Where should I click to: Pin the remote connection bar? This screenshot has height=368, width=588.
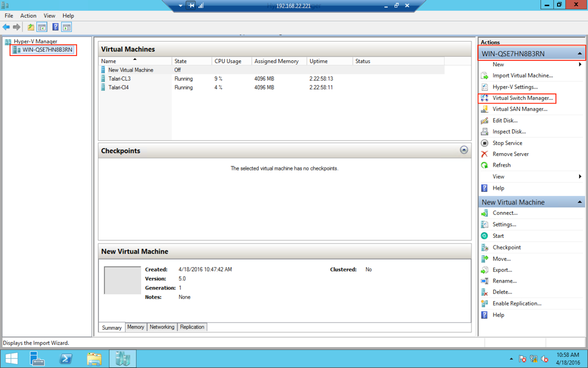pos(191,6)
